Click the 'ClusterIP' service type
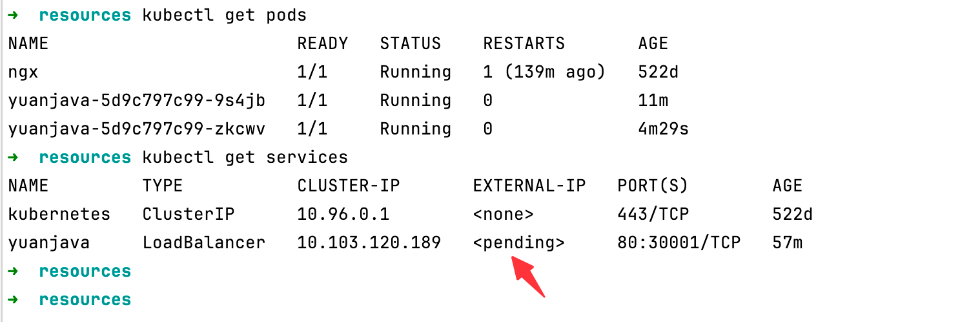The height and width of the screenshot is (322, 980). coord(189,215)
